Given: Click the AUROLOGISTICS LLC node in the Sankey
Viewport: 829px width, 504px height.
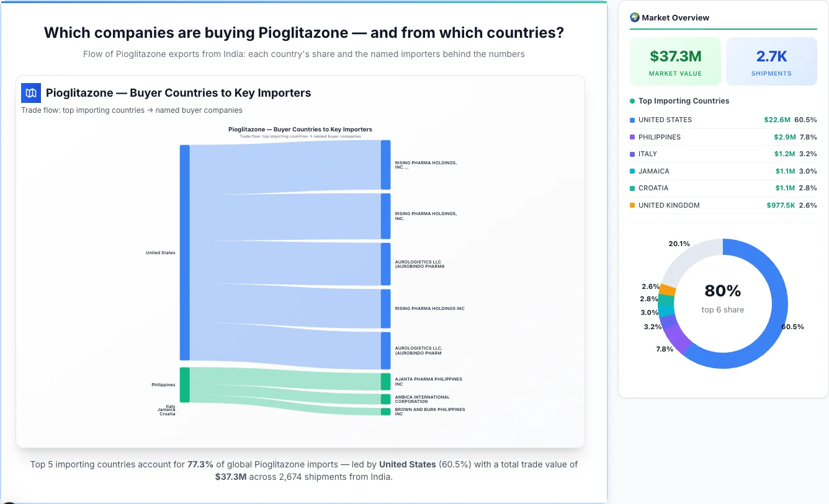Looking at the screenshot, I should click(386, 263).
